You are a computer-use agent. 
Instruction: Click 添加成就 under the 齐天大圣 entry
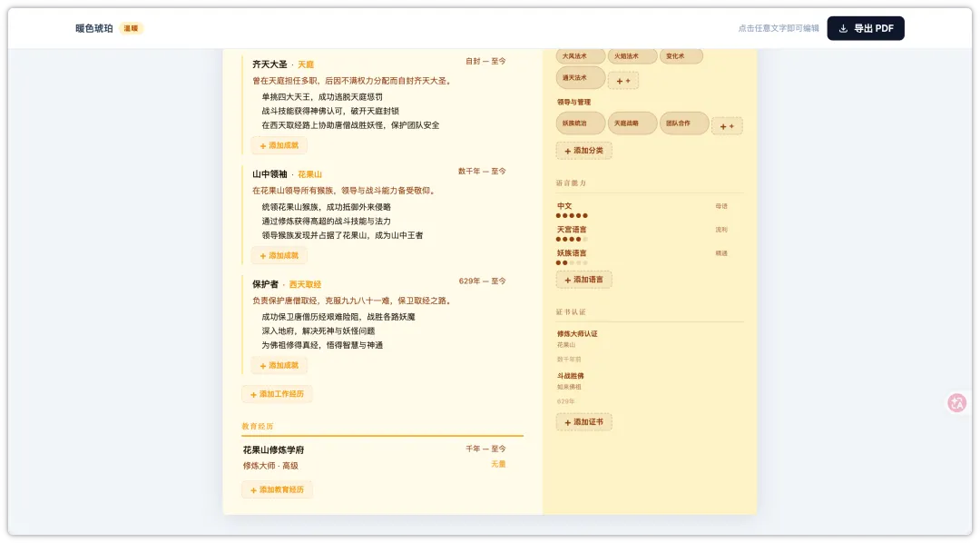click(x=279, y=145)
